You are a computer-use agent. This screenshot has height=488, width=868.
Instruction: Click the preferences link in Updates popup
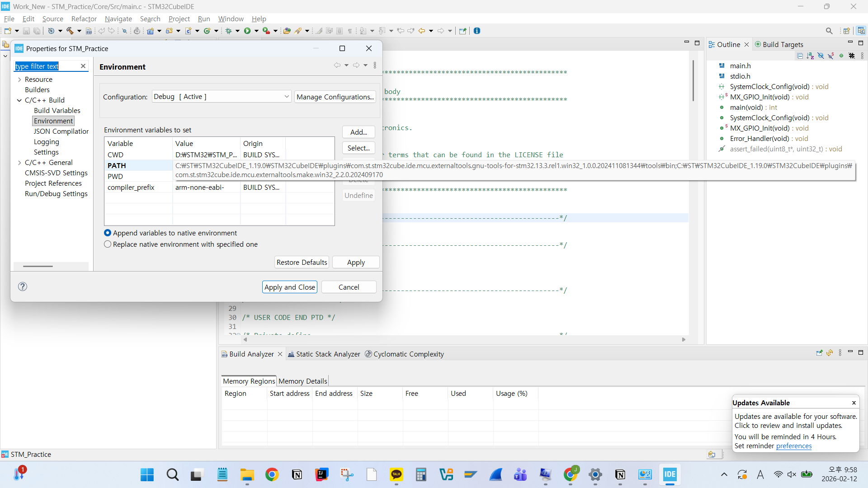click(793, 446)
